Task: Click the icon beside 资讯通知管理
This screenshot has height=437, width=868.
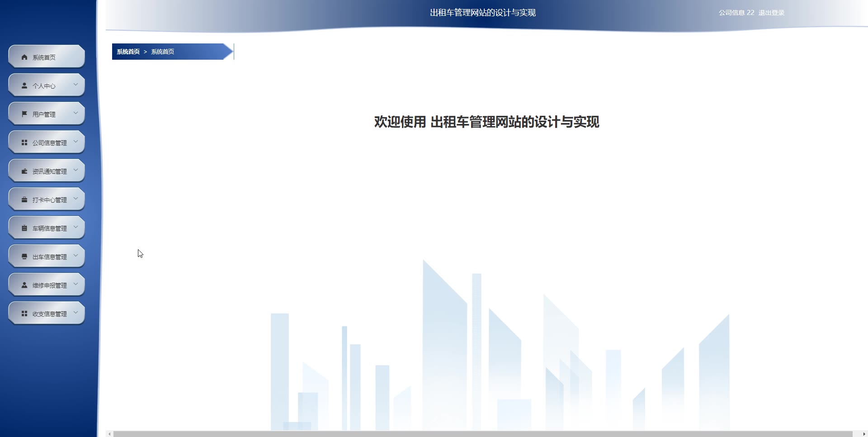Action: [24, 171]
